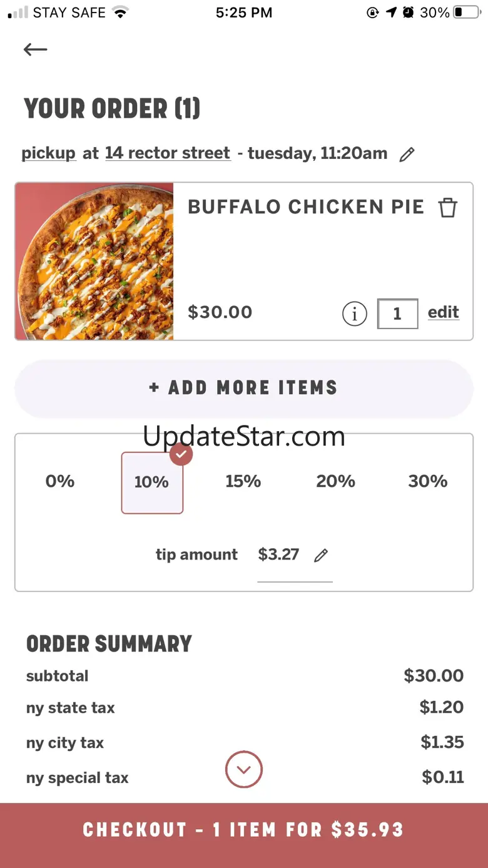Choose the 30% tip option
The height and width of the screenshot is (868, 488).
click(x=428, y=481)
